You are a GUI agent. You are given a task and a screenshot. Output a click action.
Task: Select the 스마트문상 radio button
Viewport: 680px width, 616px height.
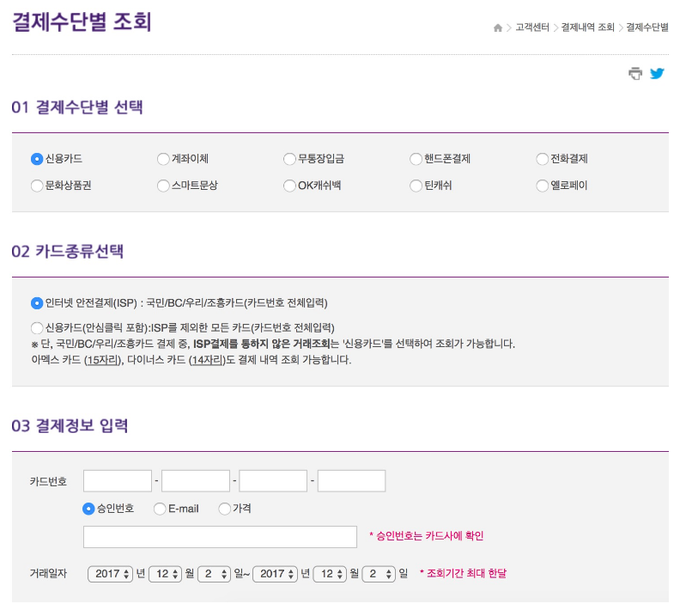coord(163,186)
